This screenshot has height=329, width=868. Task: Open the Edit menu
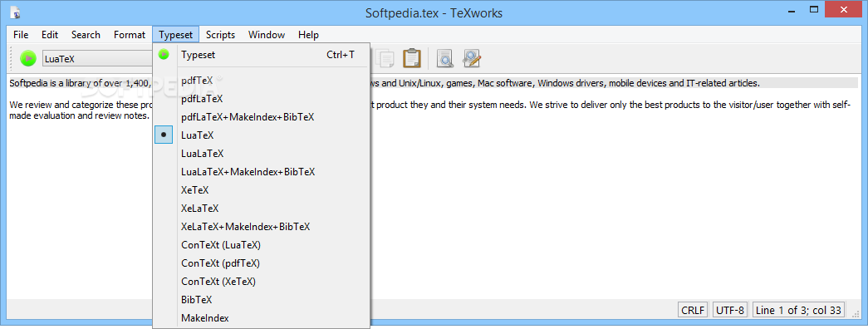tap(50, 35)
